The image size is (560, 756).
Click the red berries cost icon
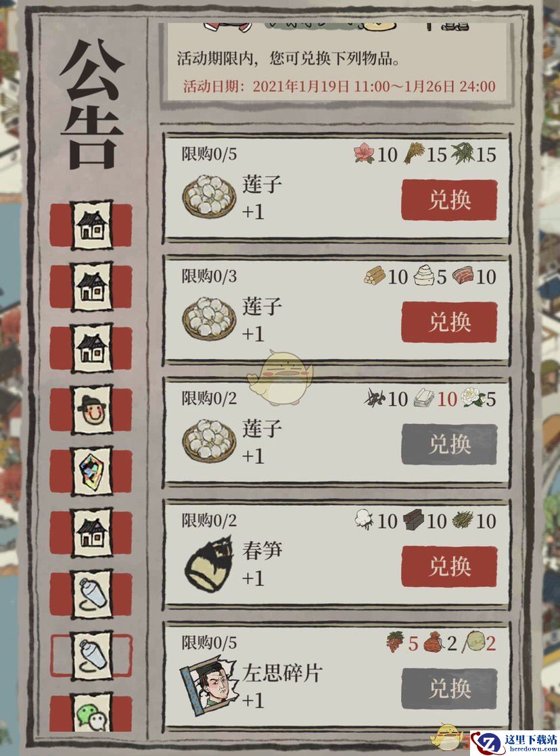(x=395, y=642)
